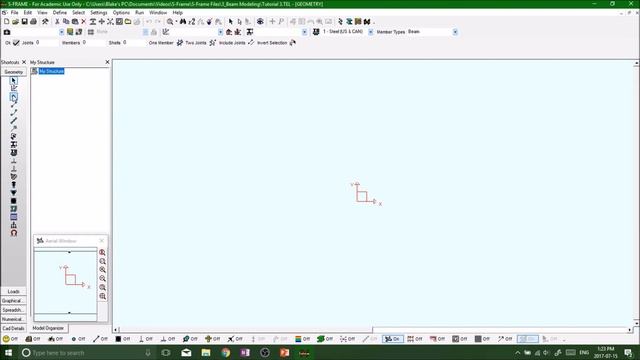Click the Windows Start button
The image size is (640, 360).
point(8,353)
